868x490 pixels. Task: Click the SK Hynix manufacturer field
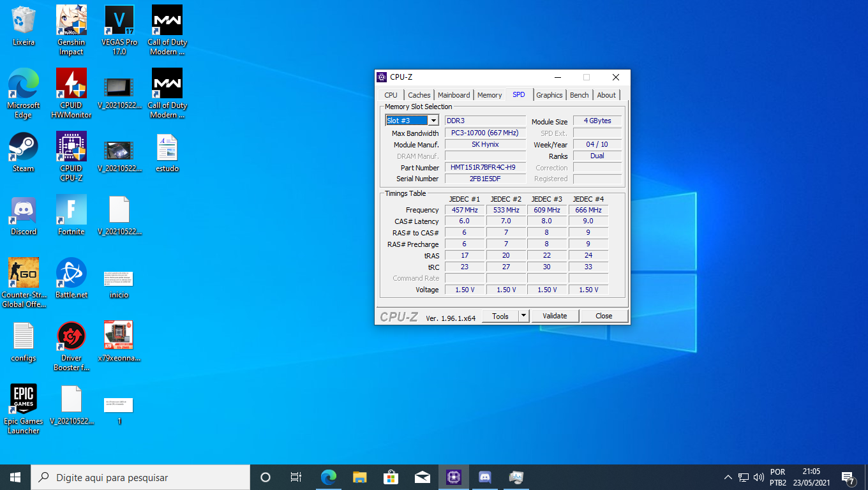click(485, 144)
